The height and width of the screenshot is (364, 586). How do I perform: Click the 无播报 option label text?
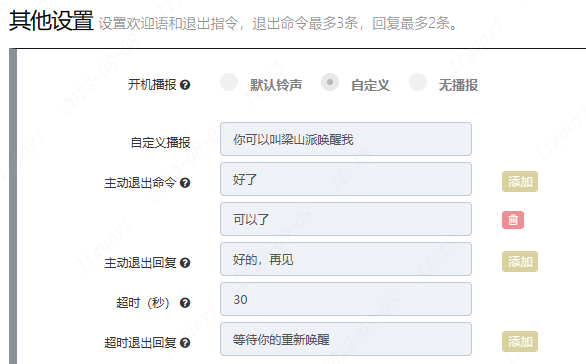click(458, 85)
